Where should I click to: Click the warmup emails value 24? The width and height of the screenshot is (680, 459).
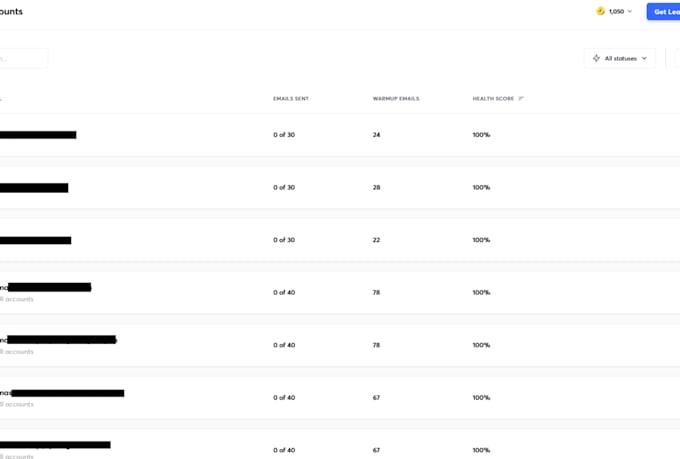pos(376,135)
